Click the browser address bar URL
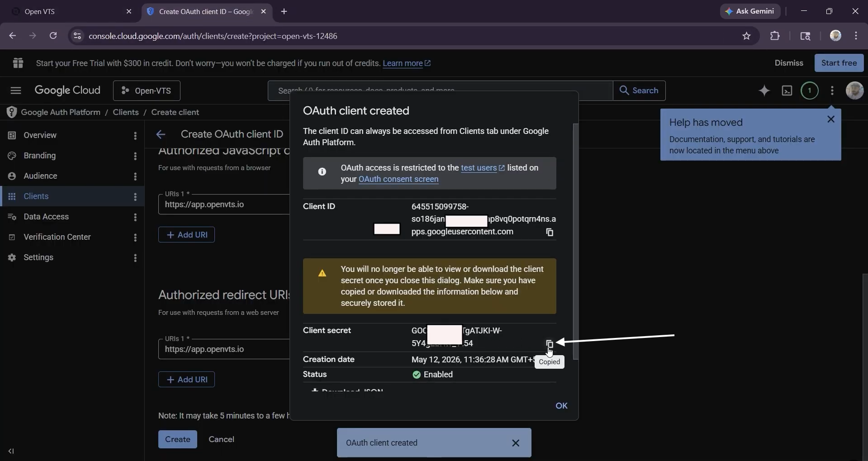Screen dimensions: 868x461 coord(213,36)
